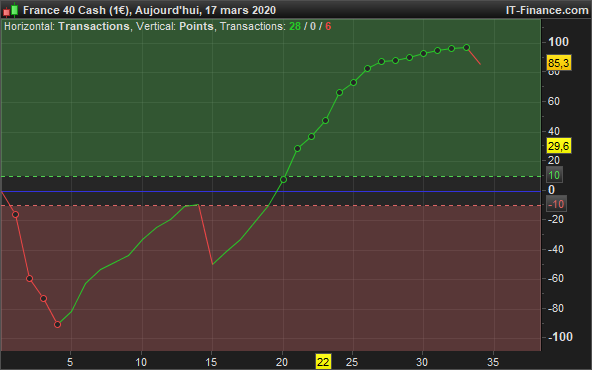592x370 pixels.
Task: Click the IT-Finance.com link
Action: pos(547,10)
